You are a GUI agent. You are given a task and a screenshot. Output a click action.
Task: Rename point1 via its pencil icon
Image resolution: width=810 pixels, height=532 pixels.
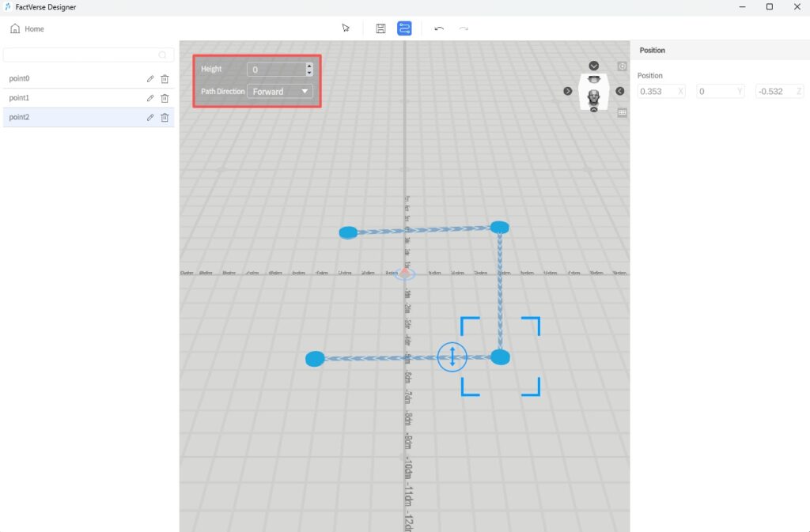click(150, 98)
